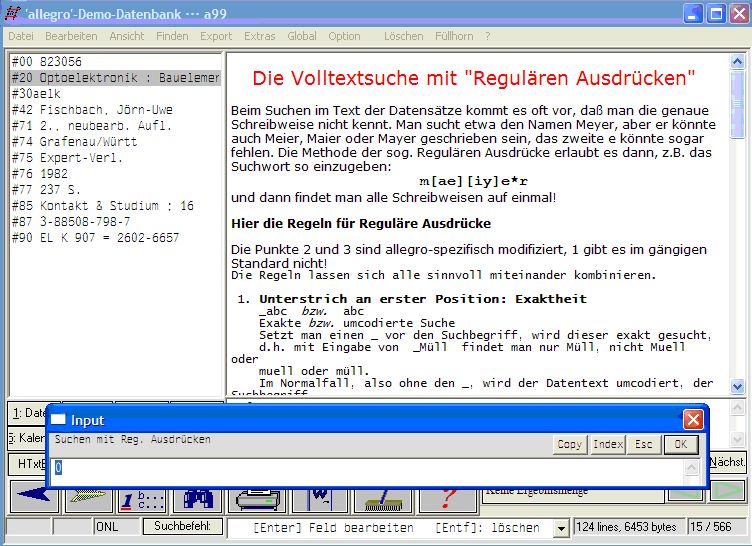The height and width of the screenshot is (546, 752).
Task: Open the Finden menu
Action: 172,36
